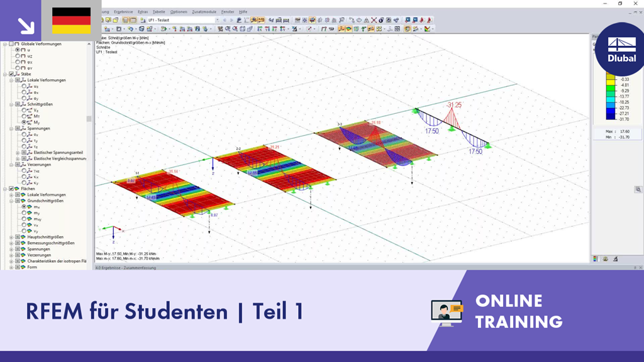Click the green color swatch in legend
The width and height of the screenshot is (644, 362).
[x=611, y=88]
